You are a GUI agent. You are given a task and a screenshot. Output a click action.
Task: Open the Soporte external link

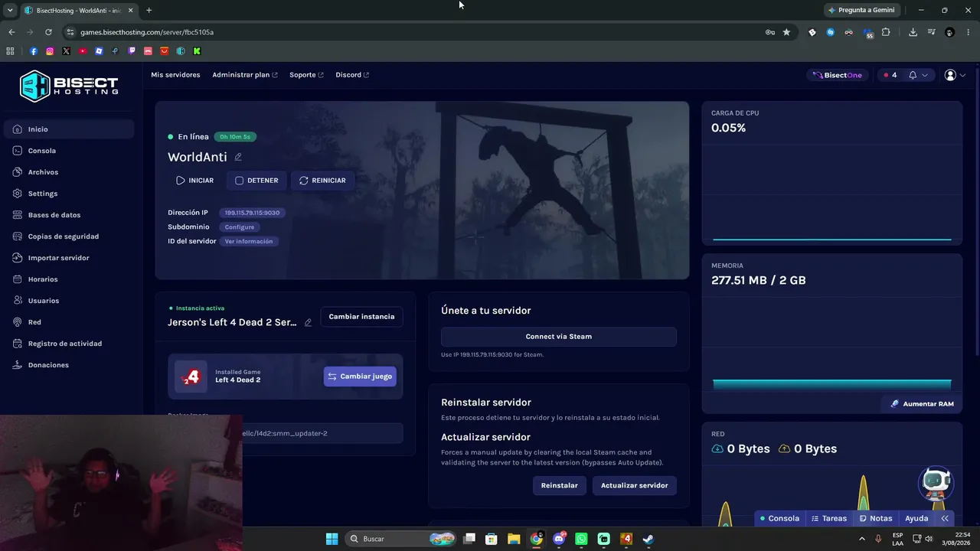click(306, 75)
